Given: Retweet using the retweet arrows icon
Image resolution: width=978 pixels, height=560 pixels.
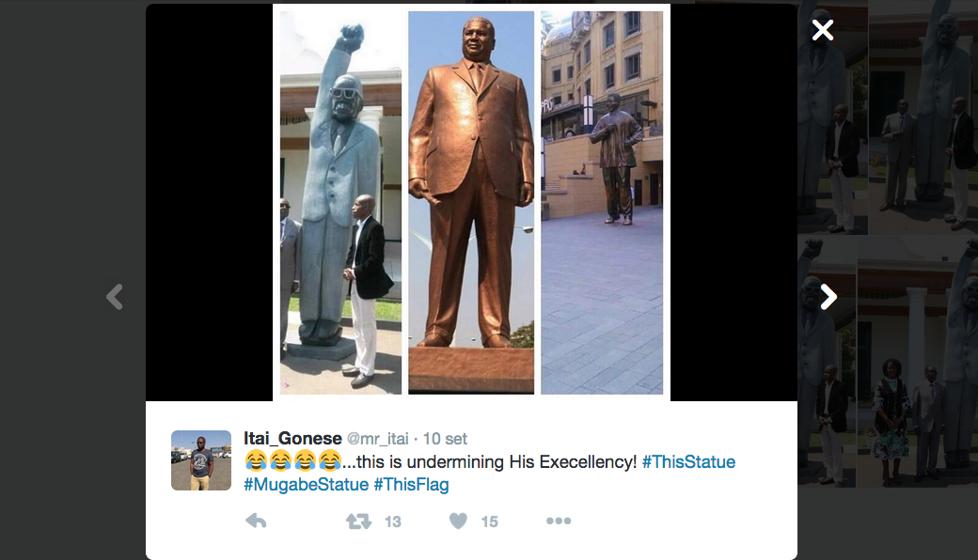Looking at the screenshot, I should tap(358, 521).
